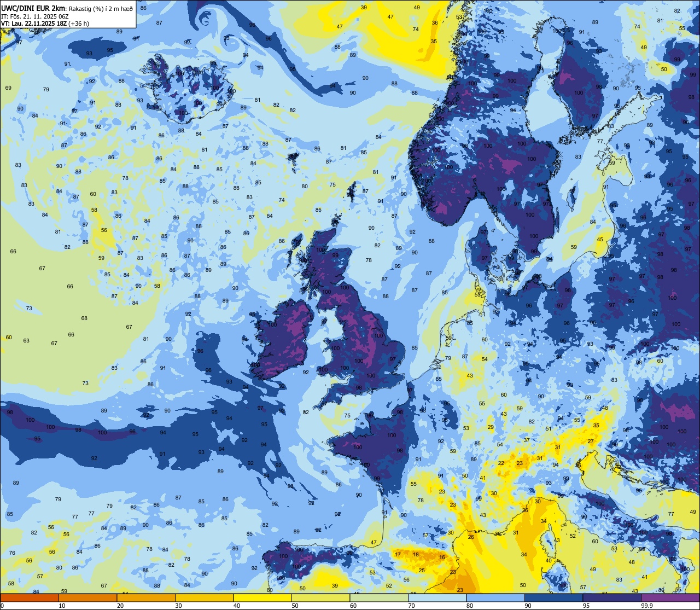This screenshot has width=700, height=610.
Task: Click the color bar tick label '50'
Action: pyautogui.click(x=295, y=606)
